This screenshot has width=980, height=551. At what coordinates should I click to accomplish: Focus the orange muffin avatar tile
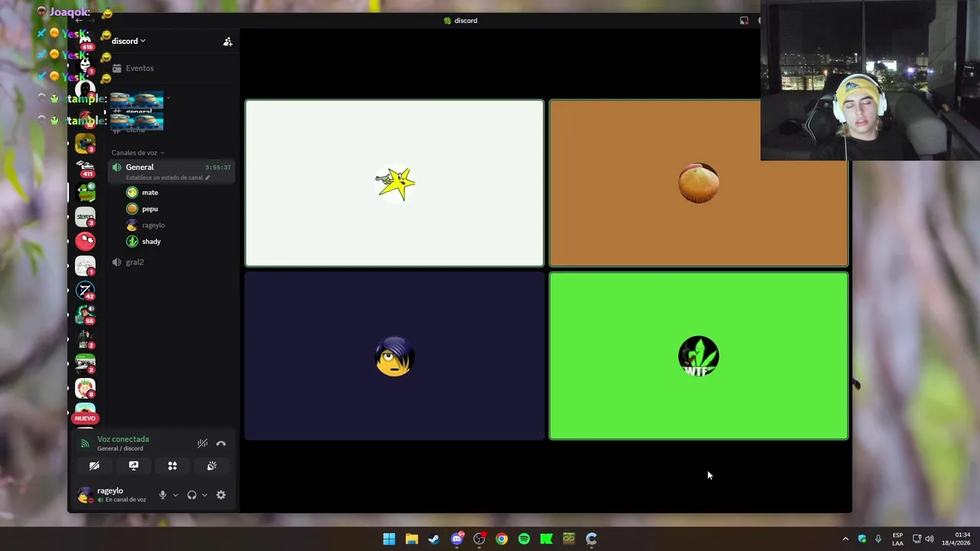point(698,183)
